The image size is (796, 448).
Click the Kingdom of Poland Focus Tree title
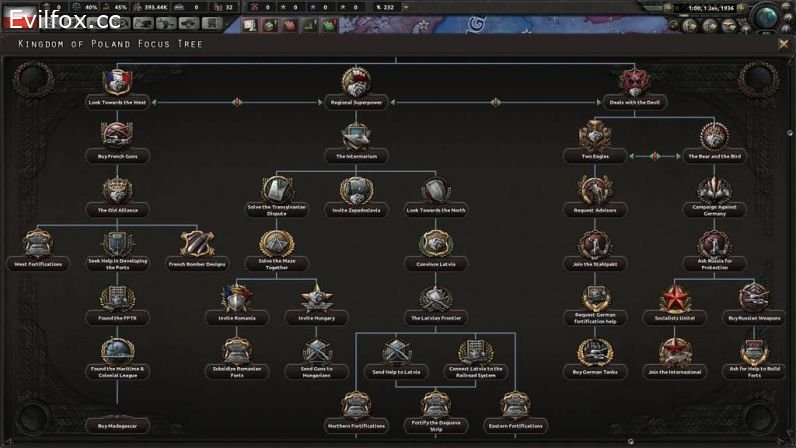pyautogui.click(x=110, y=44)
